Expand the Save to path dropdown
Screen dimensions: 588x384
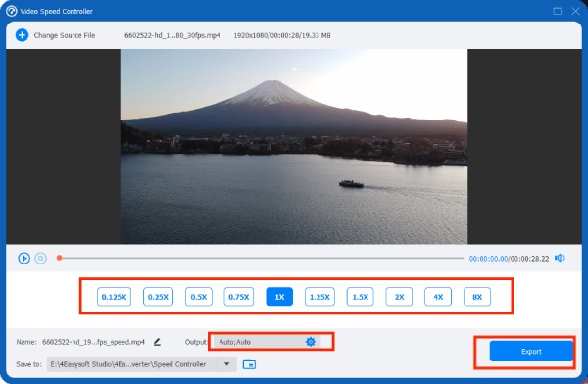pyautogui.click(x=227, y=364)
